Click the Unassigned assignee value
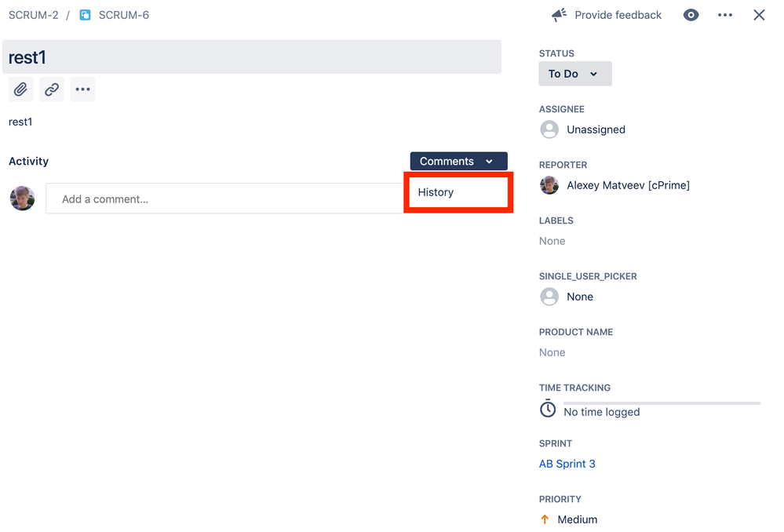The image size is (784, 532). 596,129
